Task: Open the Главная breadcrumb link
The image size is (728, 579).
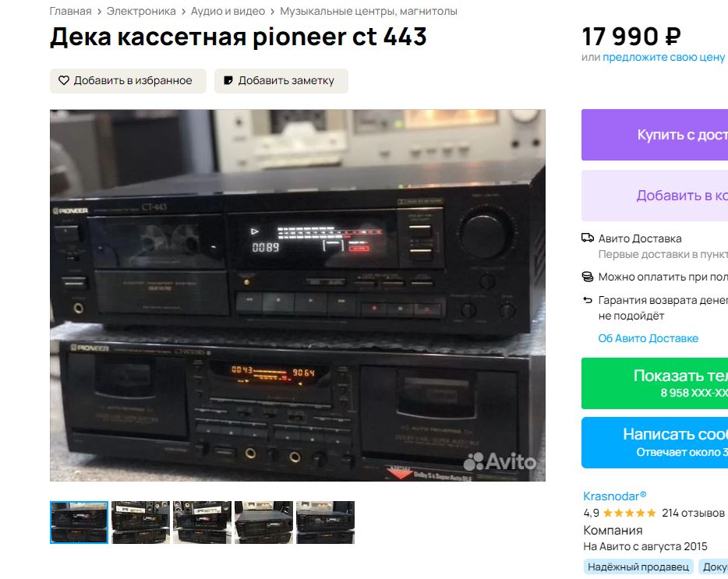Action: click(x=71, y=11)
